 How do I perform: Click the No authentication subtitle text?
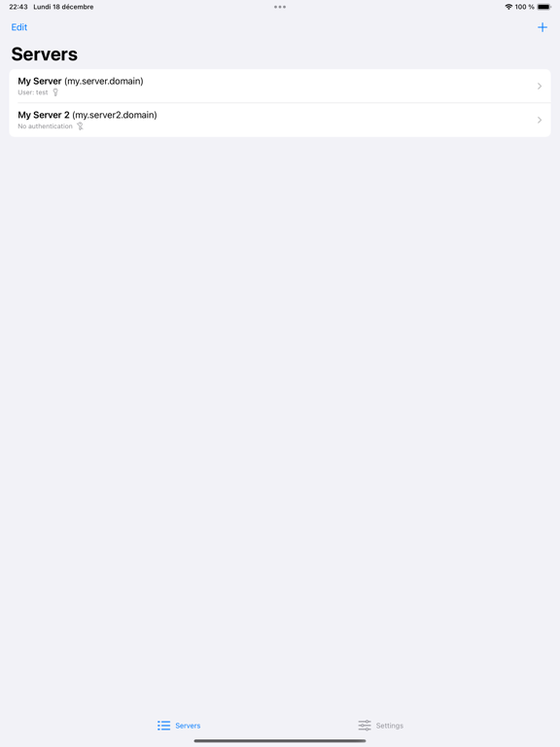pyautogui.click(x=46, y=126)
